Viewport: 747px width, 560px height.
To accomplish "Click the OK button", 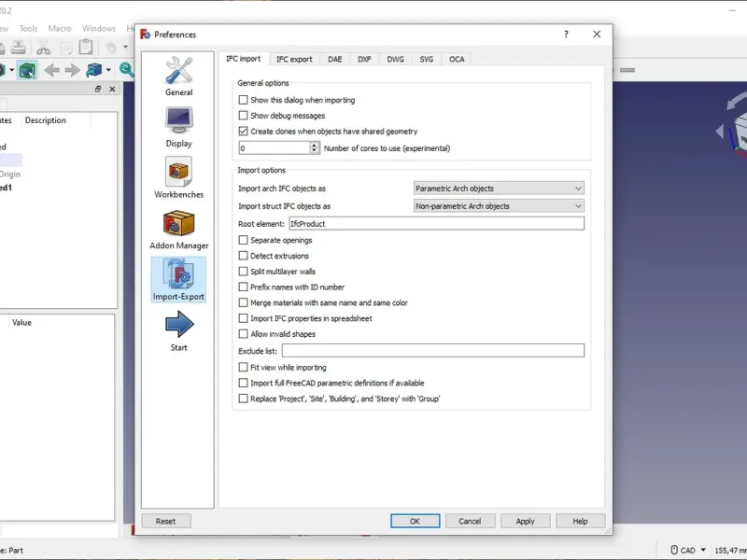I will (x=415, y=521).
